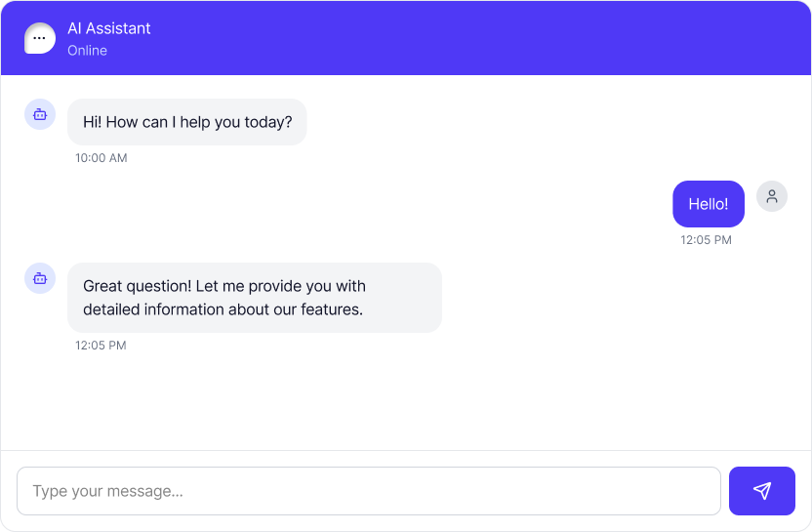The image size is (812, 532).
Task: Click the empty chat area below the last reply
Action: [x=406, y=400]
